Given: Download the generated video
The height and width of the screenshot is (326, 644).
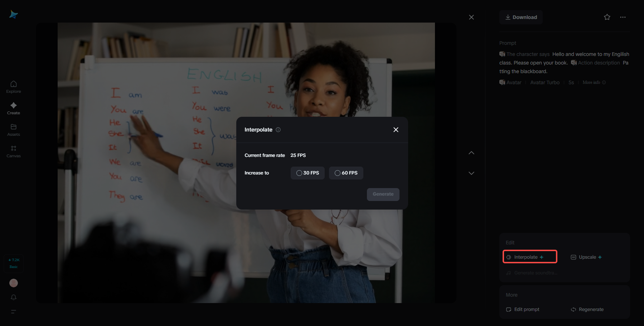Looking at the screenshot, I should (x=521, y=17).
